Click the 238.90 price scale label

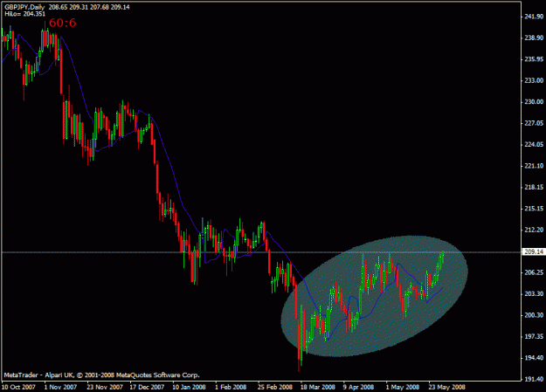(x=534, y=38)
